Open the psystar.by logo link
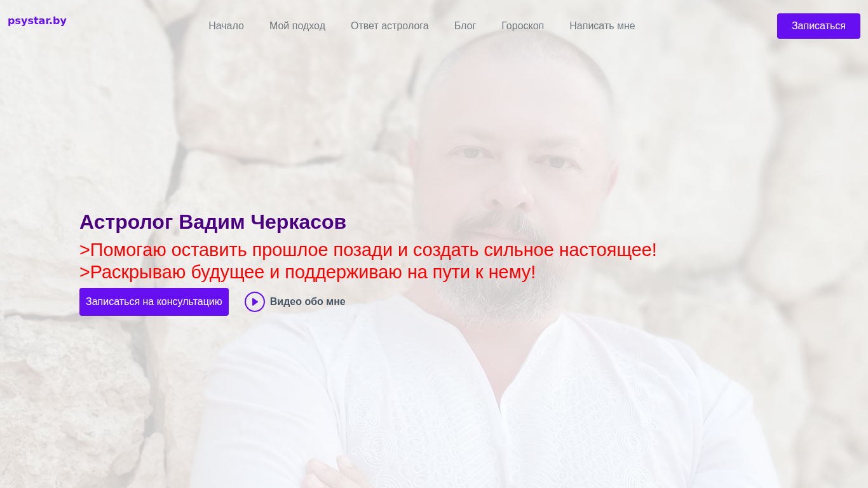 37,20
